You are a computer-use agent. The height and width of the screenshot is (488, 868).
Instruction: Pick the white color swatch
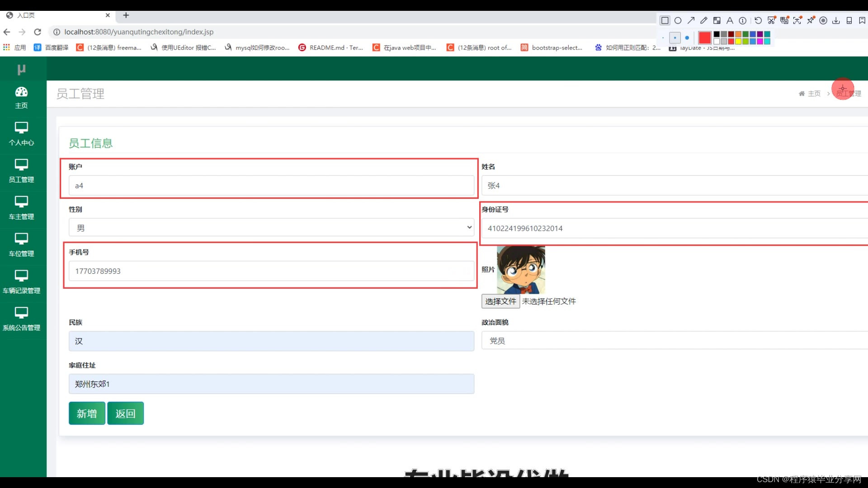pyautogui.click(x=717, y=41)
